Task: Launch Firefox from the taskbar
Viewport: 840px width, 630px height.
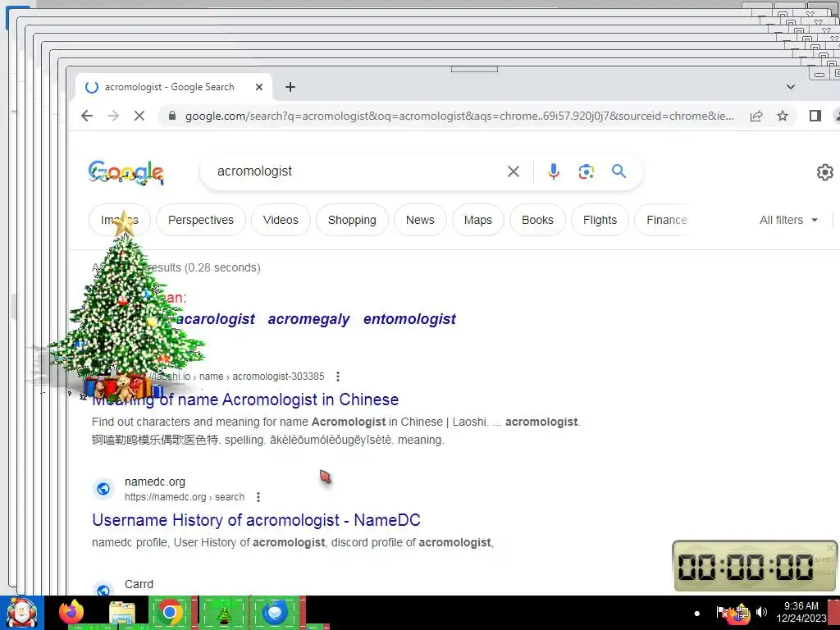Action: [71, 612]
